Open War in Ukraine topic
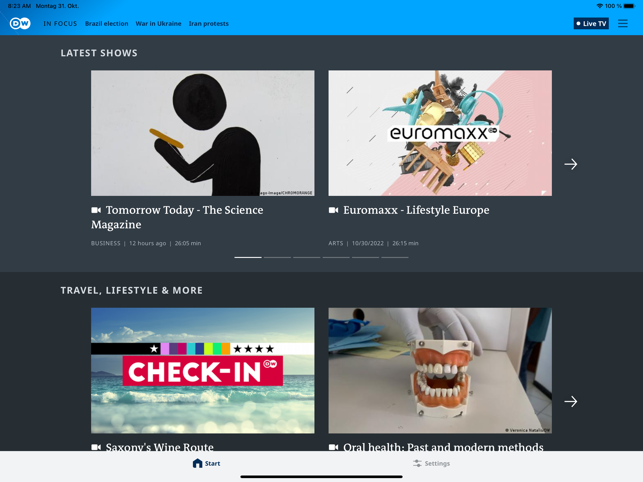The height and width of the screenshot is (482, 643). [158, 23]
